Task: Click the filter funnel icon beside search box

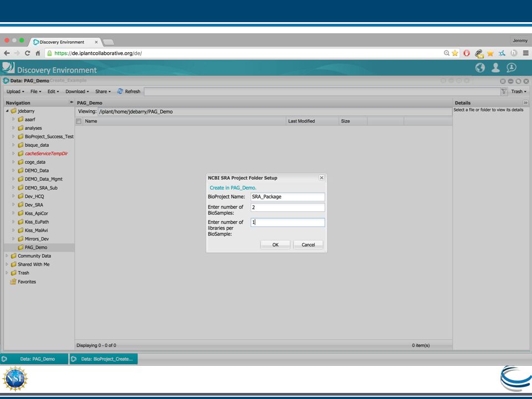Action: click(504, 91)
